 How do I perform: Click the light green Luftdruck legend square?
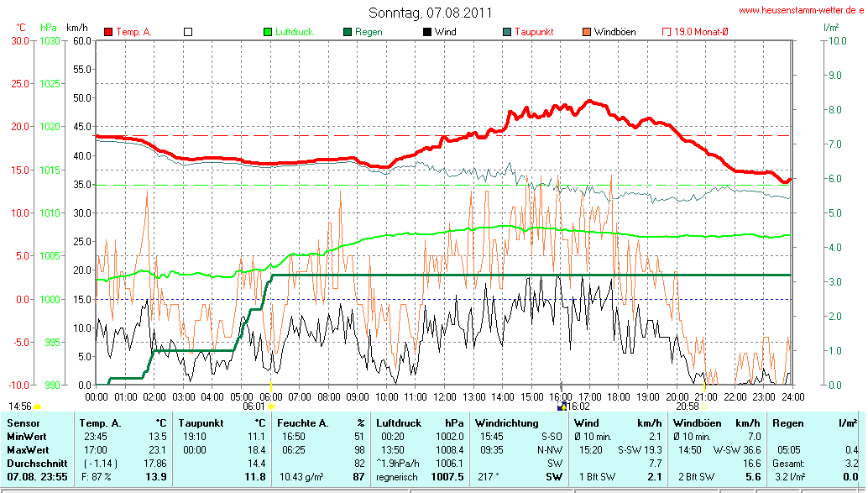tap(269, 32)
